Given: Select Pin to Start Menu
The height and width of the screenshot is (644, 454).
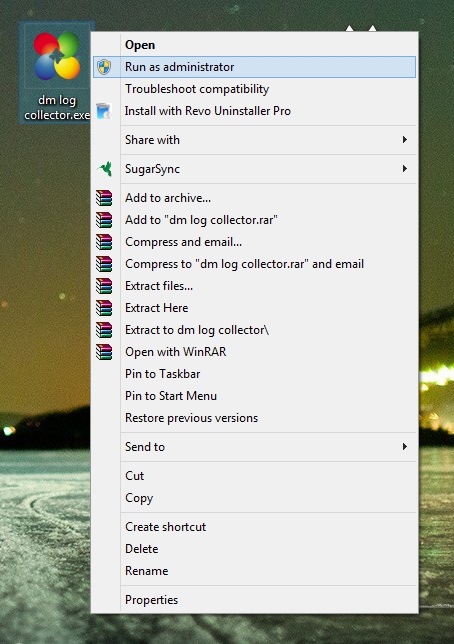Looking at the screenshot, I should coord(255,396).
